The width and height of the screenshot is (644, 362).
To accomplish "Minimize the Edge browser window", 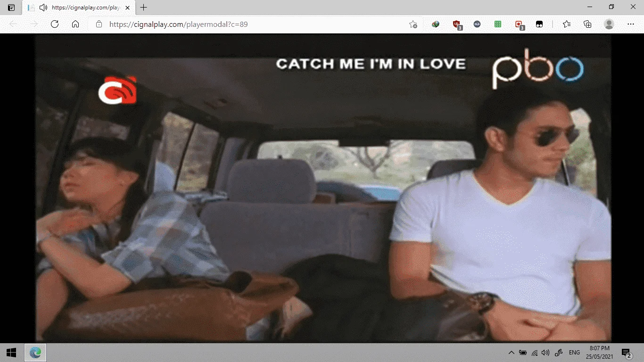I will click(x=590, y=7).
